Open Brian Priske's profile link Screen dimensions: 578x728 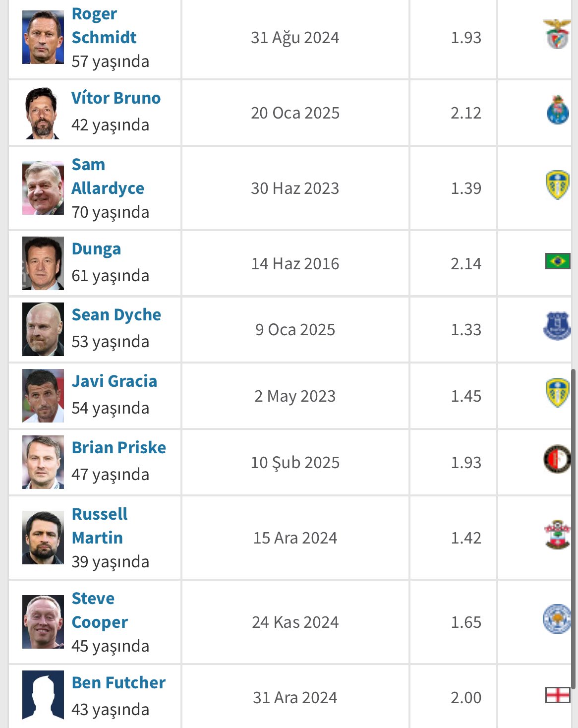point(119,447)
